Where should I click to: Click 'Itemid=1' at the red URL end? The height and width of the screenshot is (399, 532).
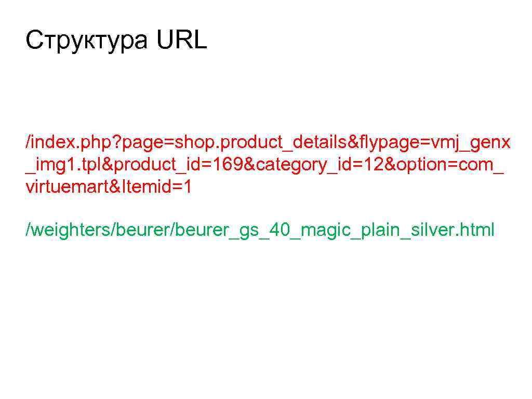click(157, 187)
